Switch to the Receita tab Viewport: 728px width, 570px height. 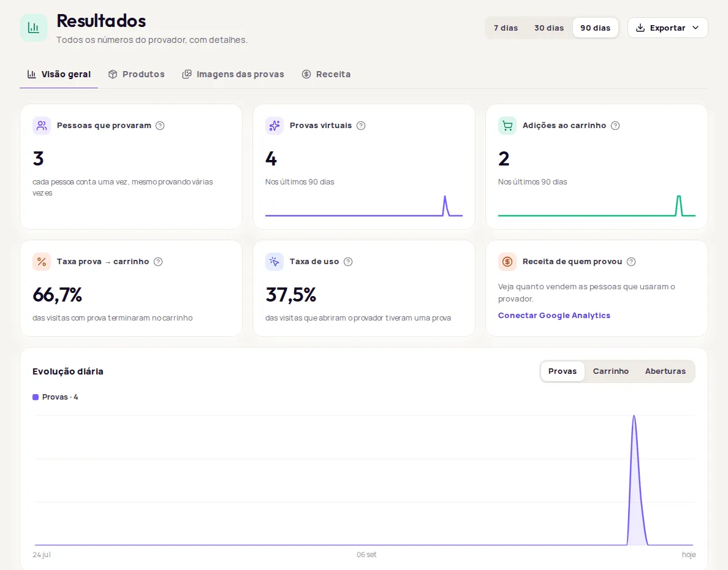pos(327,74)
